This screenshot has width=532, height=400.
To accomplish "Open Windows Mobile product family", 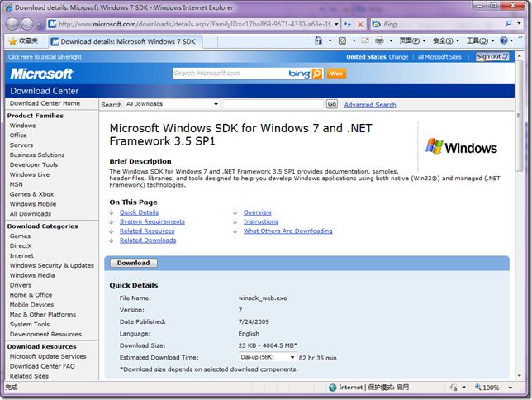I will point(33,204).
